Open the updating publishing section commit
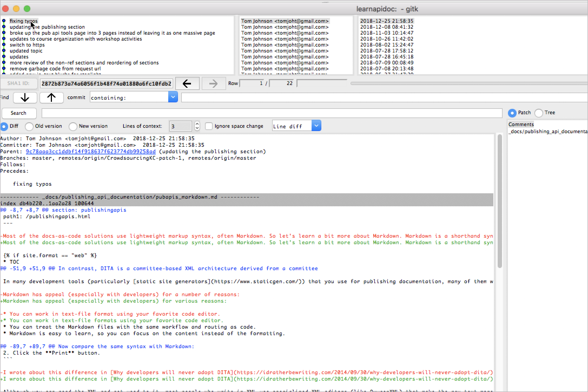 click(x=47, y=26)
